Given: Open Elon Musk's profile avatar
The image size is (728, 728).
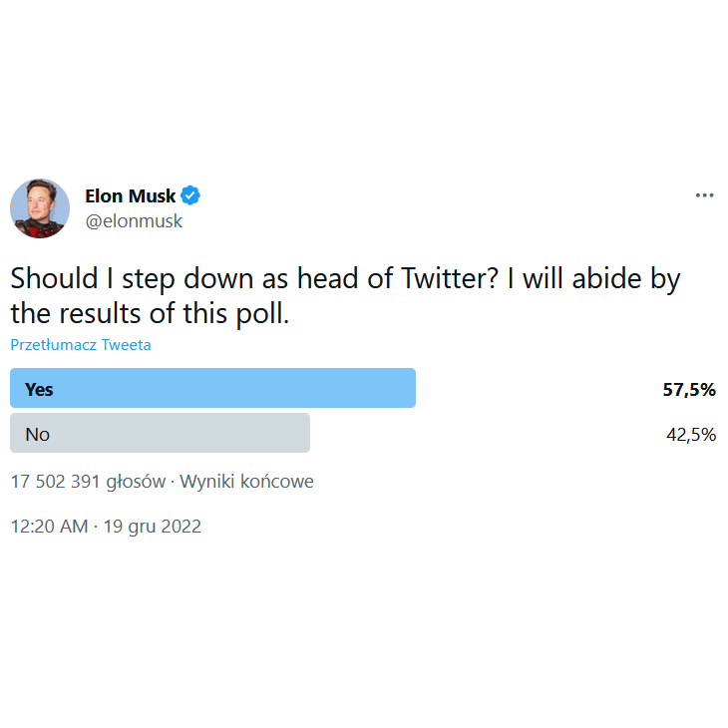Looking at the screenshot, I should [40, 208].
